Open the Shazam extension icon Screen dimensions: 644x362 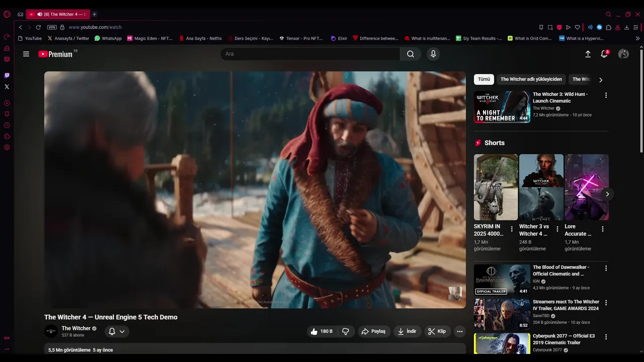pos(599,27)
